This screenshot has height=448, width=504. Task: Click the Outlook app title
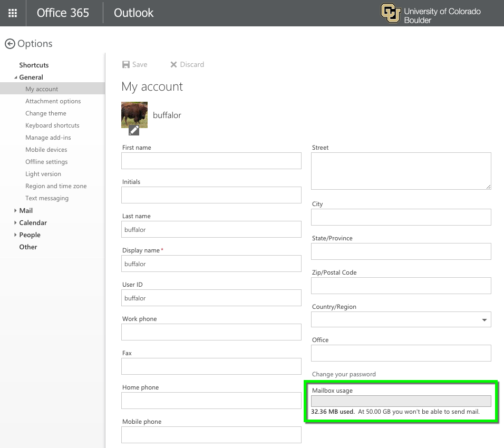(x=133, y=13)
